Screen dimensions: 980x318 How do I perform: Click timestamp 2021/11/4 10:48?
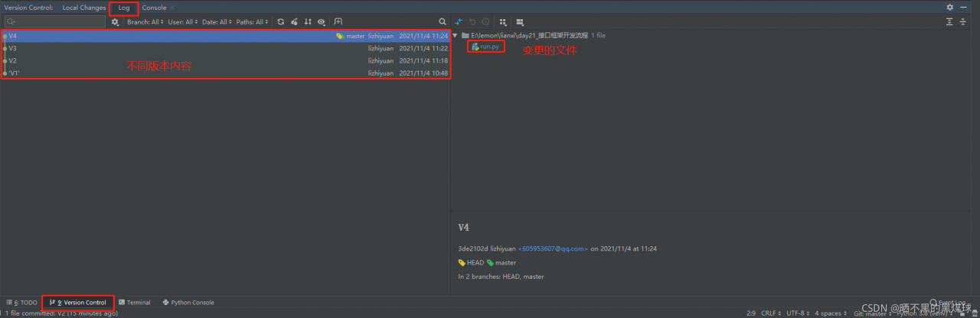(x=423, y=73)
